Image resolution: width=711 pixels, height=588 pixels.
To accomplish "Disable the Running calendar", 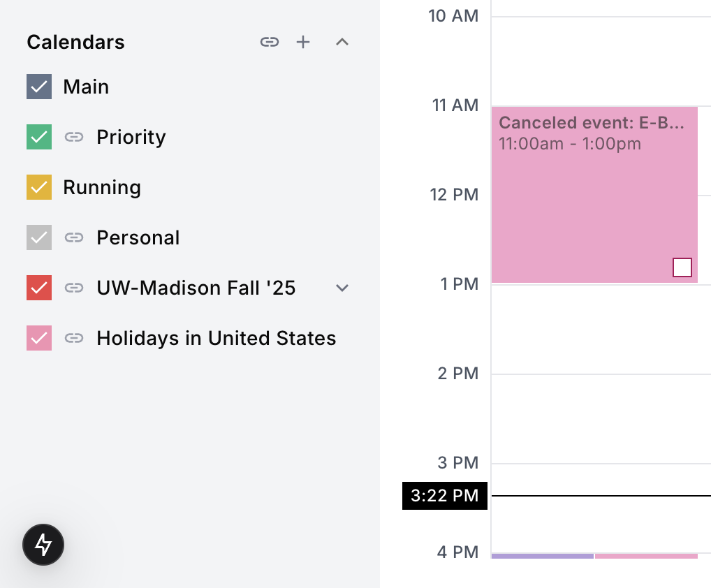I will pyautogui.click(x=38, y=187).
